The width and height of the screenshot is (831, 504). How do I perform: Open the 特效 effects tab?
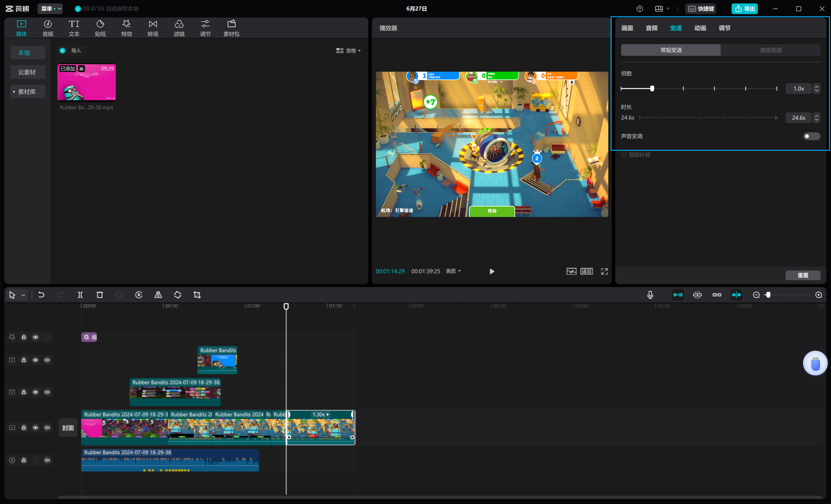coord(127,28)
